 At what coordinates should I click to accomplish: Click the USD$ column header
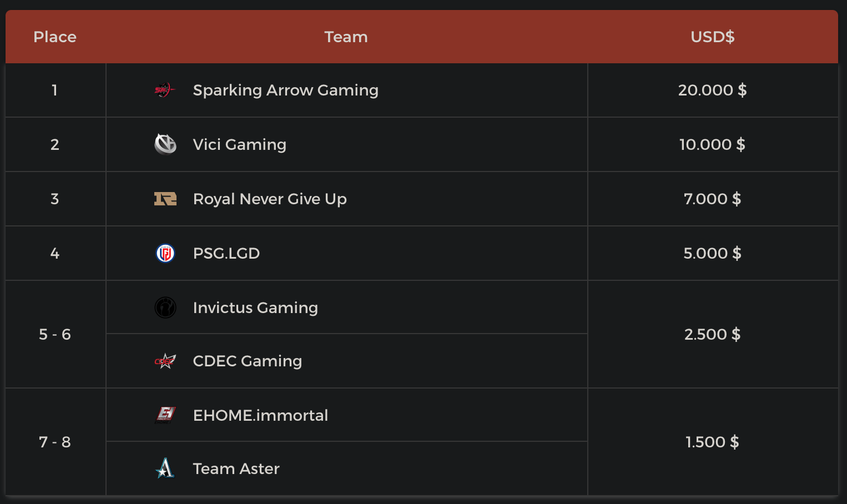coord(712,37)
